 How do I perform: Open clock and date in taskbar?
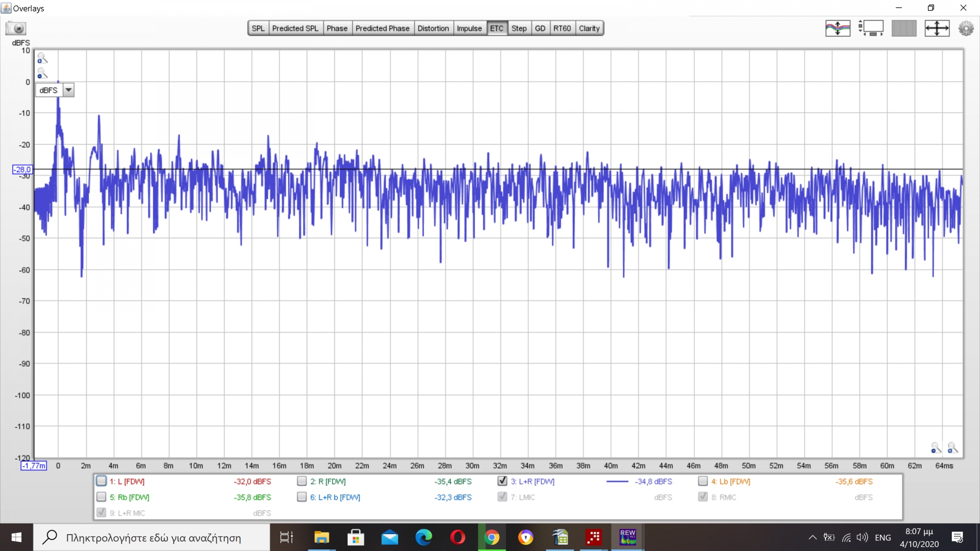pyautogui.click(x=919, y=538)
